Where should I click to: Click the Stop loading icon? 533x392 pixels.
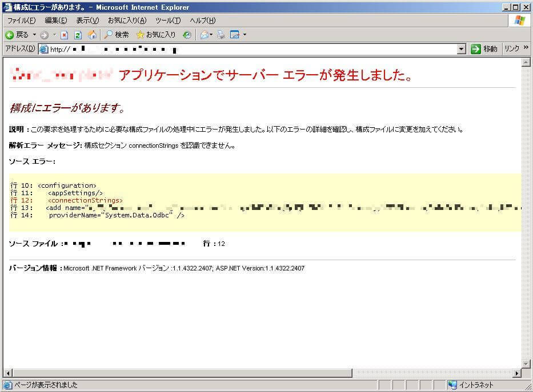(x=64, y=35)
